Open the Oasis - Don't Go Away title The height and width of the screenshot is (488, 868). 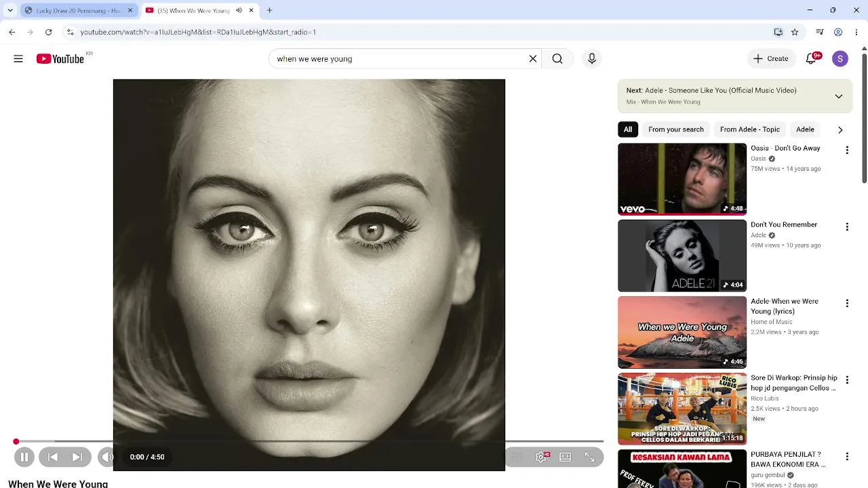click(x=785, y=148)
